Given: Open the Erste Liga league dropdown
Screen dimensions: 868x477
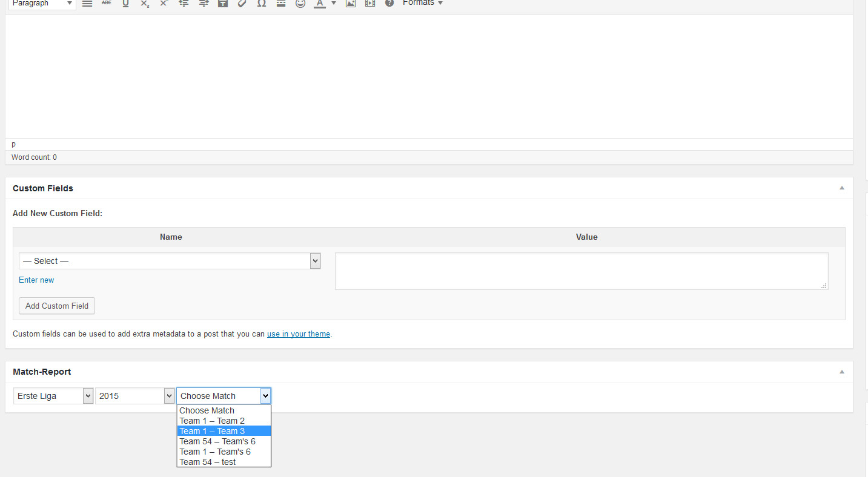Looking at the screenshot, I should click(53, 396).
